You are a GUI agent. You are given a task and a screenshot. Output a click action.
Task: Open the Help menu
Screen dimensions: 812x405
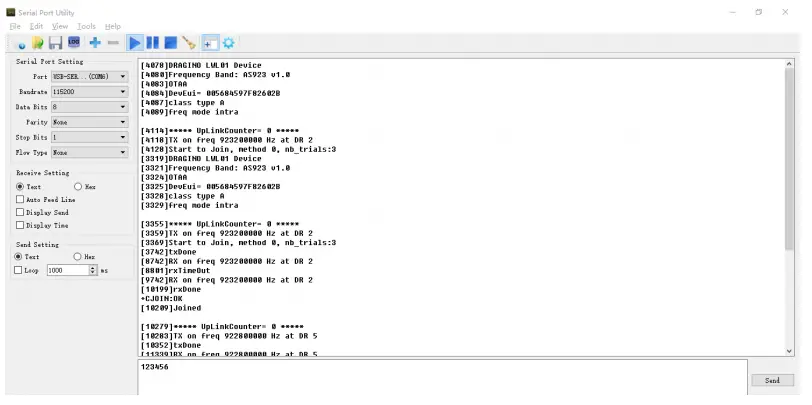tap(113, 26)
